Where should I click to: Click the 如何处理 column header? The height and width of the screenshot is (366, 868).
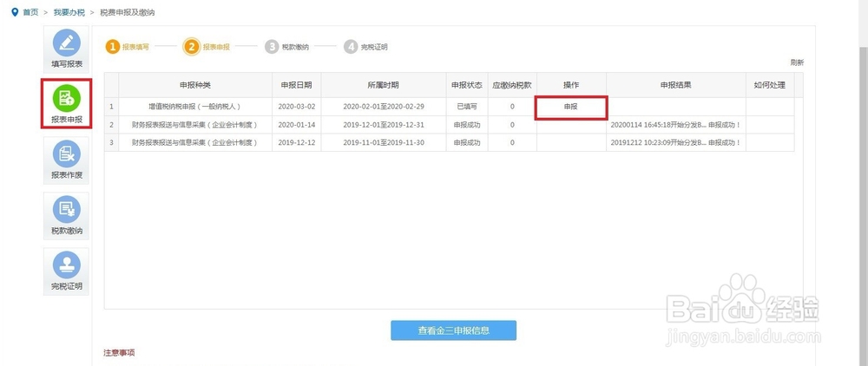(770, 85)
